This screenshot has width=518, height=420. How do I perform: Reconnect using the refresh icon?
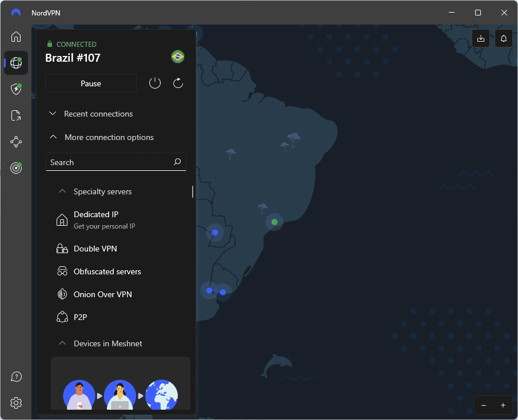click(x=178, y=83)
